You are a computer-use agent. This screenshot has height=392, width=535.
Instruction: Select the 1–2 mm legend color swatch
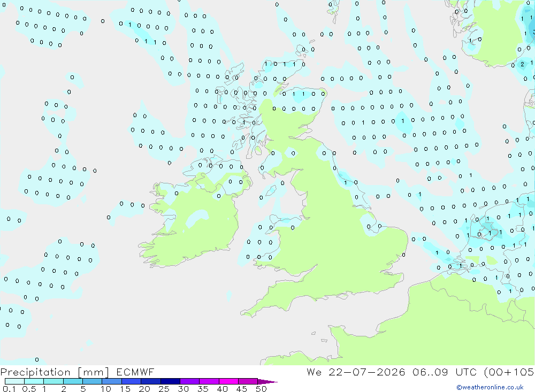pos(53,381)
